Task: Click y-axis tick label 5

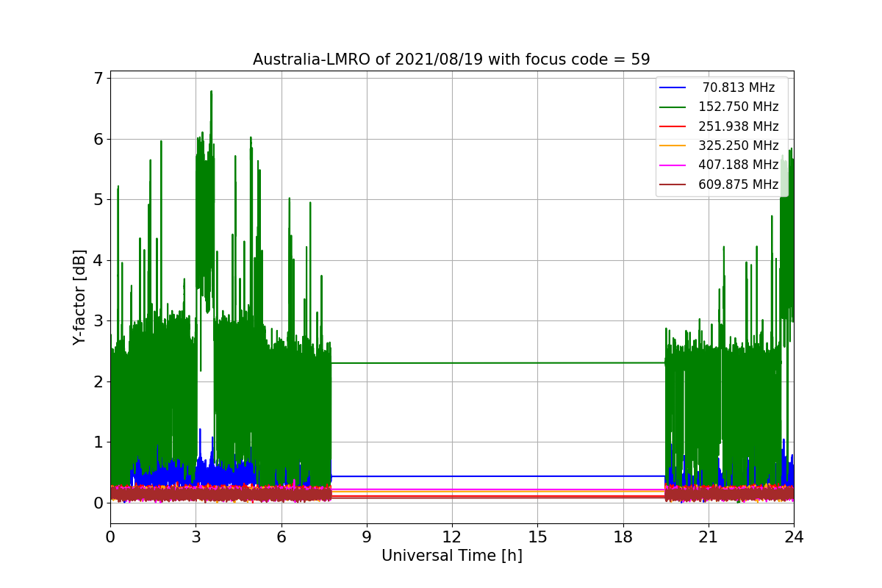Action: click(98, 199)
